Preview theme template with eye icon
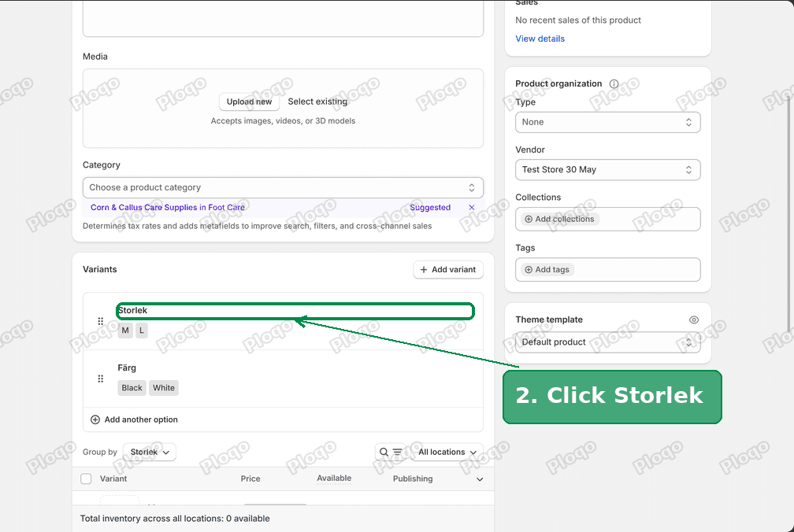The height and width of the screenshot is (532, 794). click(x=694, y=320)
